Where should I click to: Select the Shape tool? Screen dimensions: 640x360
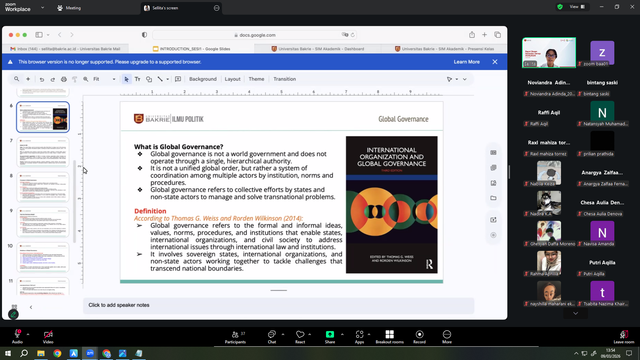click(149, 79)
